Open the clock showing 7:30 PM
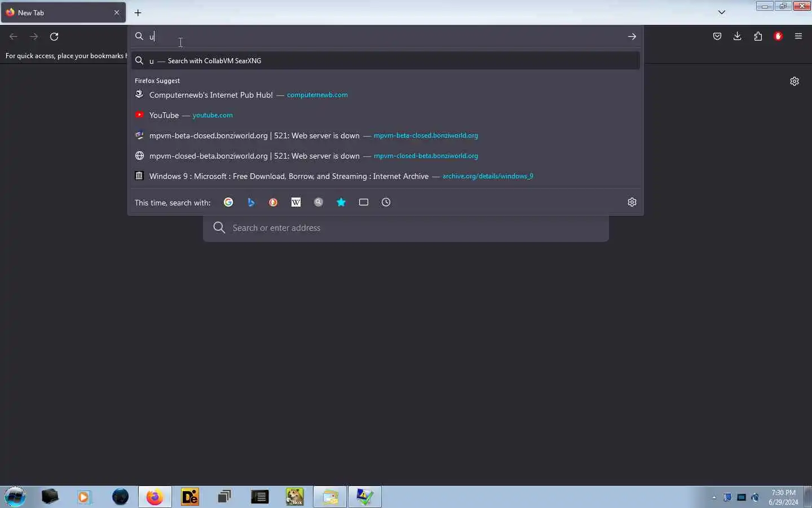Viewport: 812px width, 508px height. coord(784,497)
